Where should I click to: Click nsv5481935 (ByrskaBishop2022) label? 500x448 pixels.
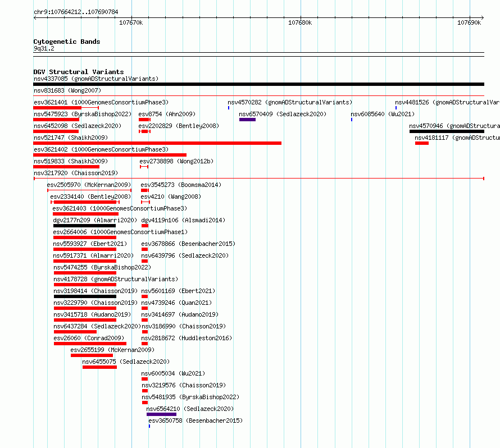point(190,397)
